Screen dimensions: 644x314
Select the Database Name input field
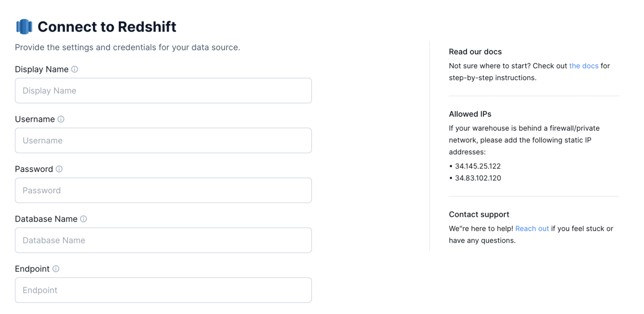pos(163,240)
